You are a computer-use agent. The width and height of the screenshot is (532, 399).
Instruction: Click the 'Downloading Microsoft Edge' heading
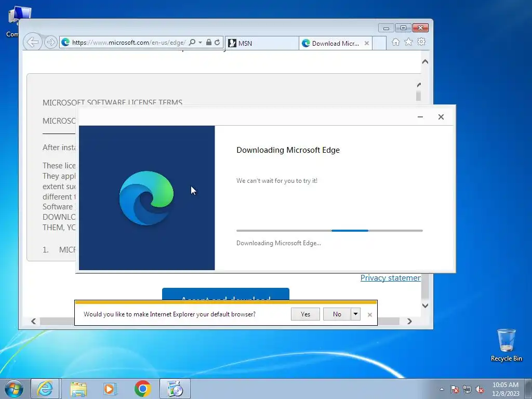288,150
